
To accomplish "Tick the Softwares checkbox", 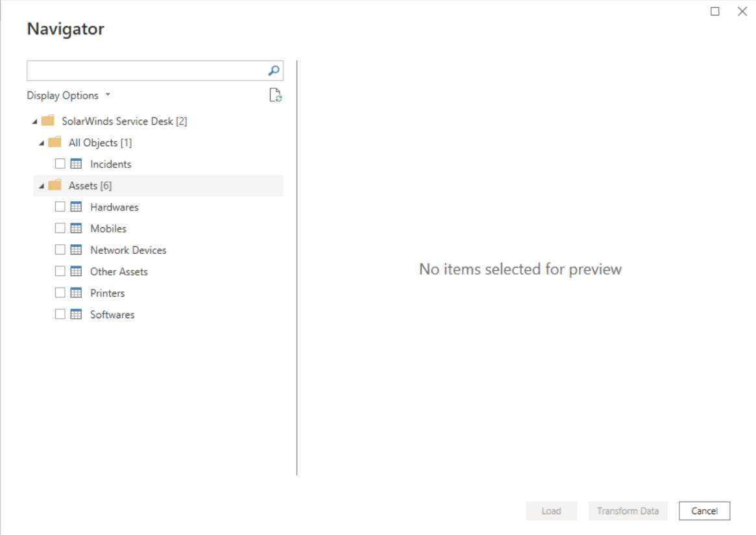I will [x=60, y=314].
